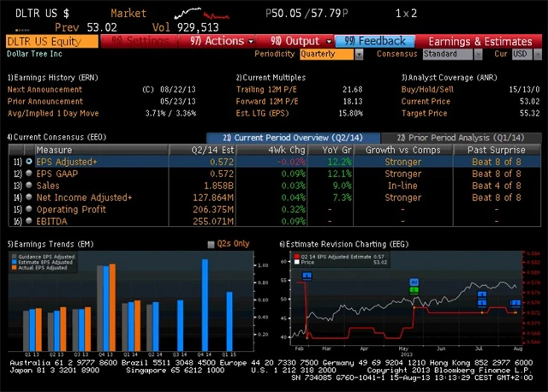Open the Output menu
This screenshot has height=392, width=548.
click(295, 41)
